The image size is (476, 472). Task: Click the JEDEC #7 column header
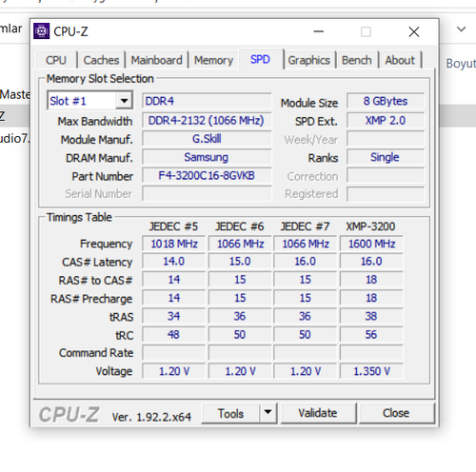click(305, 226)
